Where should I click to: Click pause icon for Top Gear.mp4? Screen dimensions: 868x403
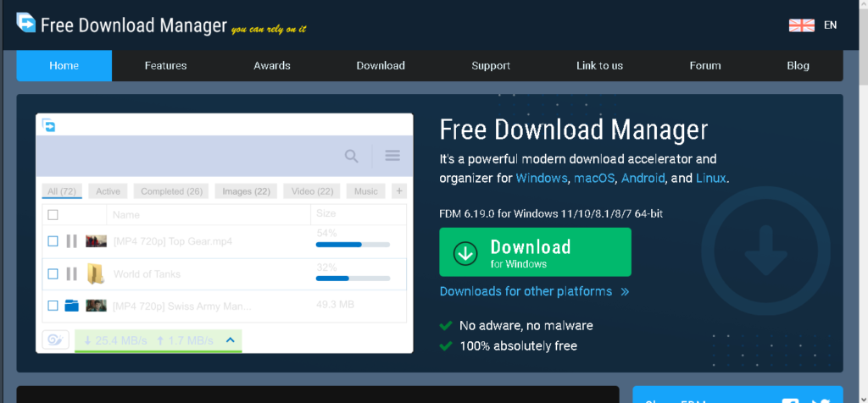(x=71, y=241)
